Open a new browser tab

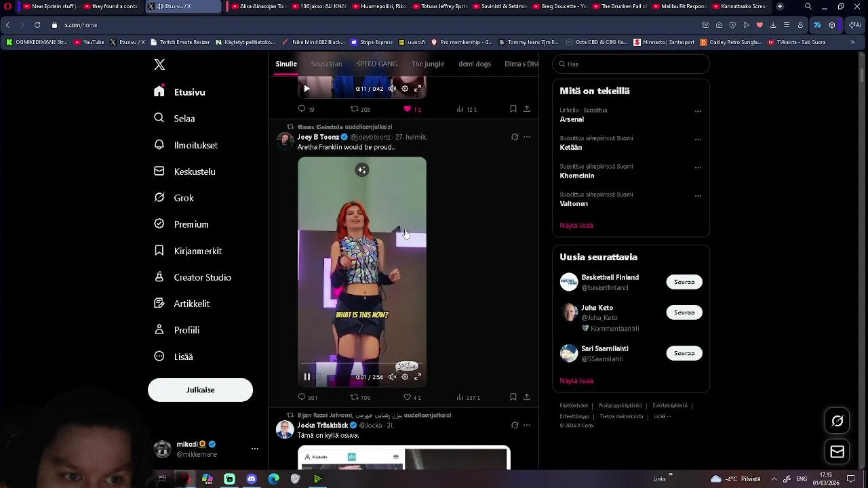tap(780, 6)
